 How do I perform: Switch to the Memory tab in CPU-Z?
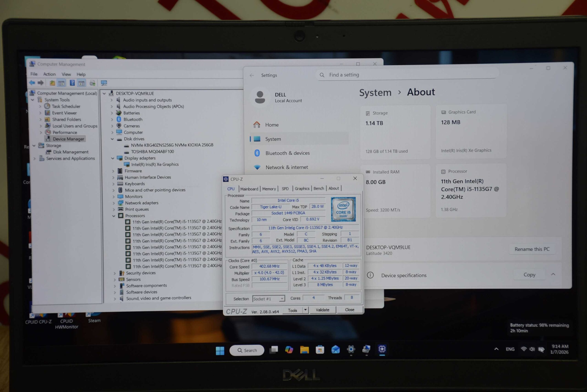pos(269,189)
